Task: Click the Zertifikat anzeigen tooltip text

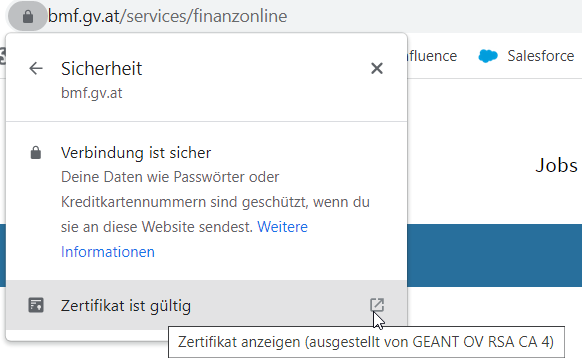Action: 366,342
